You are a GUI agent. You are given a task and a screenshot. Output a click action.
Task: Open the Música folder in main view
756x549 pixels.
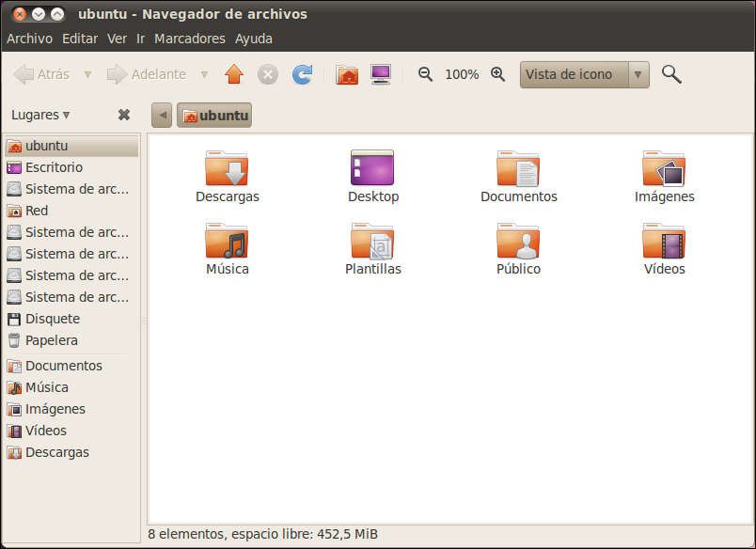coord(227,241)
